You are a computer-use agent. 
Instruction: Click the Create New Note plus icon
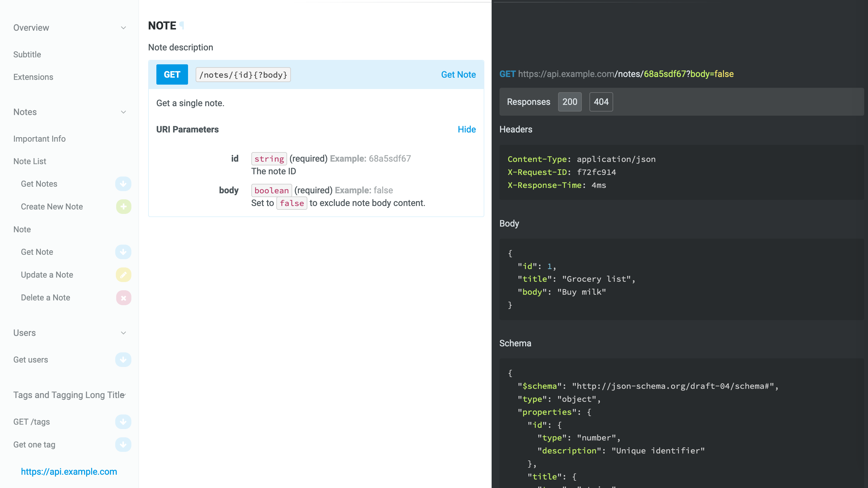tap(123, 206)
